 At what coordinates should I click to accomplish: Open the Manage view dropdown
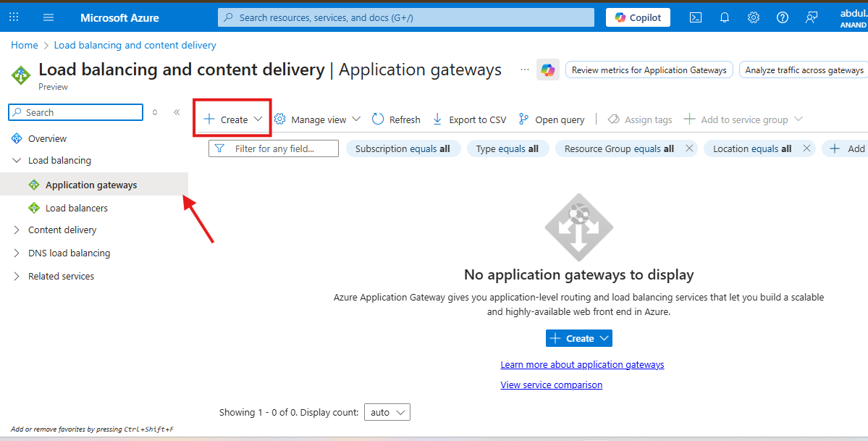317,119
